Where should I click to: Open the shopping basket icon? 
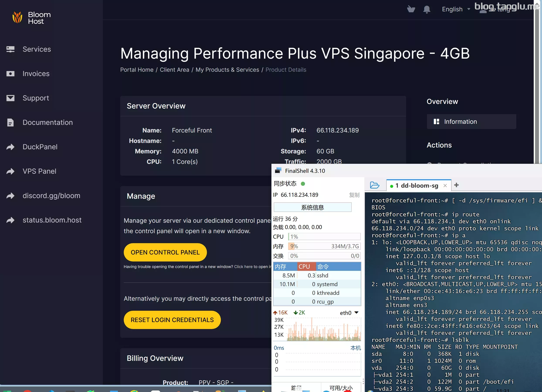click(411, 9)
